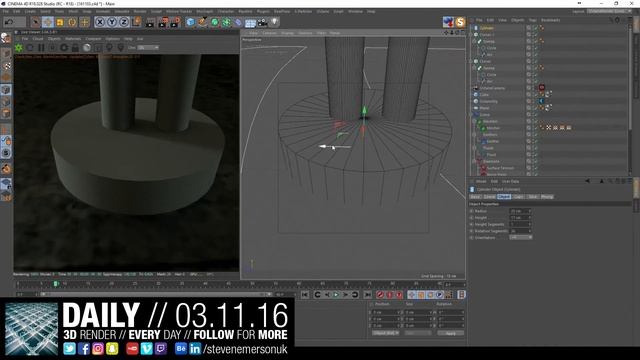This screenshot has height=360, width=640.
Task: Open the Create menu
Action: 30,11
